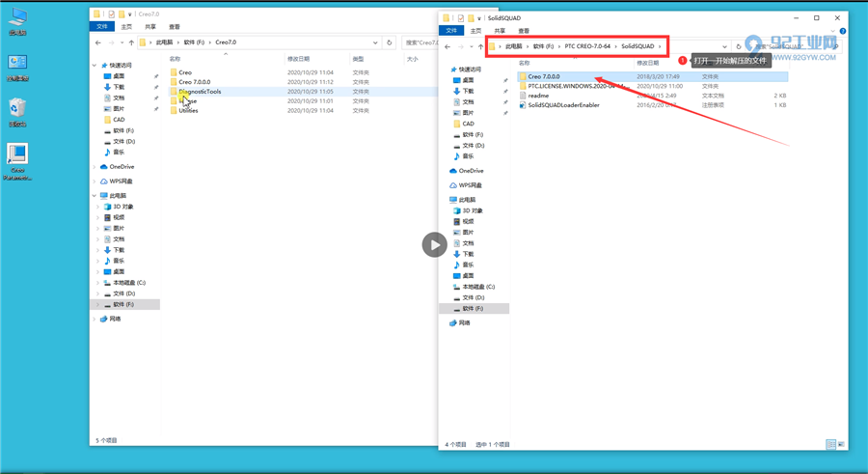
Task: Open the Creo folder in Creo7.0 window
Action: 185,72
